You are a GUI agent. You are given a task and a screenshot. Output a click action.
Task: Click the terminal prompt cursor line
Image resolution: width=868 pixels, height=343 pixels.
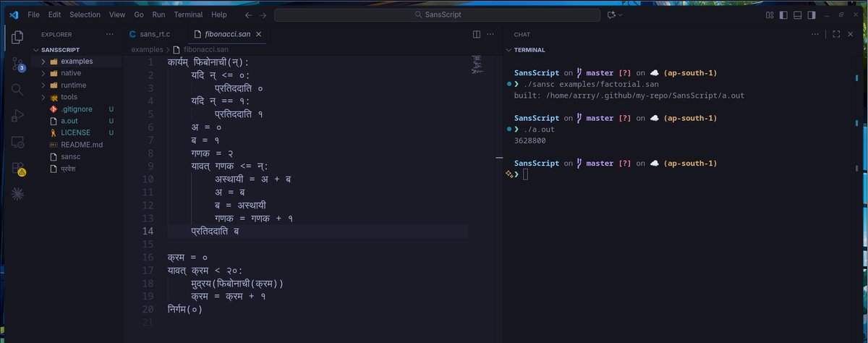[x=527, y=174]
